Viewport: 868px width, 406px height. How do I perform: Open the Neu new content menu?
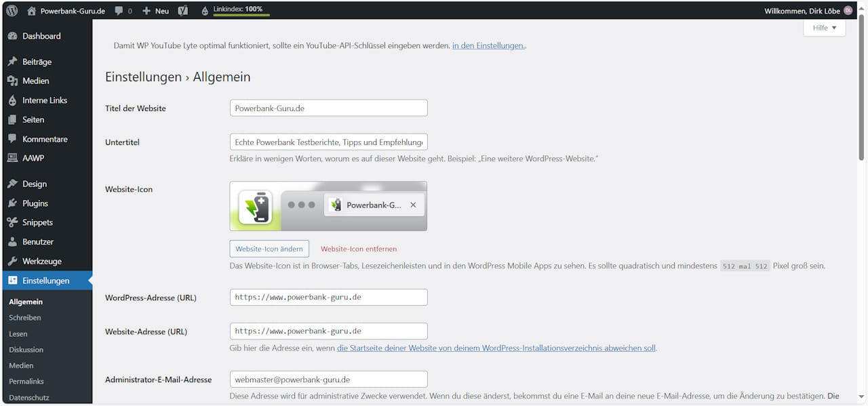[x=155, y=11]
